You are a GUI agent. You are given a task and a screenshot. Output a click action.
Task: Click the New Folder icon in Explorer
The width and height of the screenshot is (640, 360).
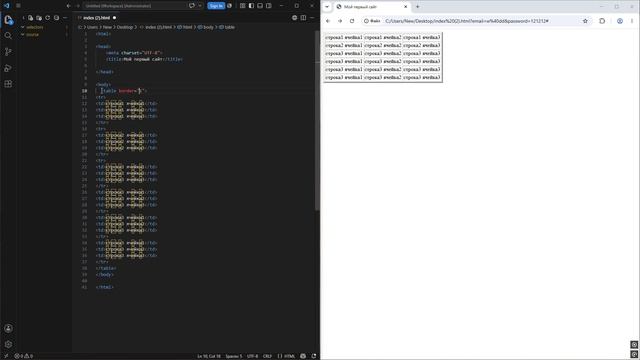[39, 18]
